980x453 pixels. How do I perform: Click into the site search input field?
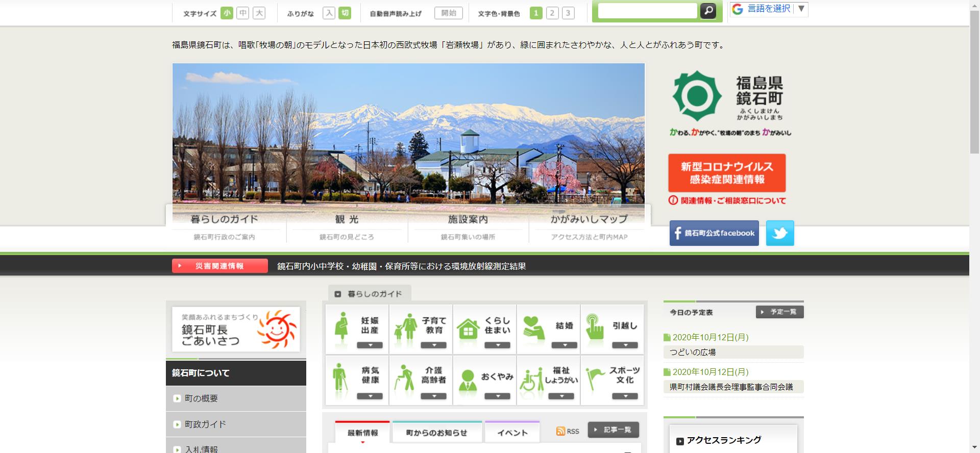tap(647, 11)
